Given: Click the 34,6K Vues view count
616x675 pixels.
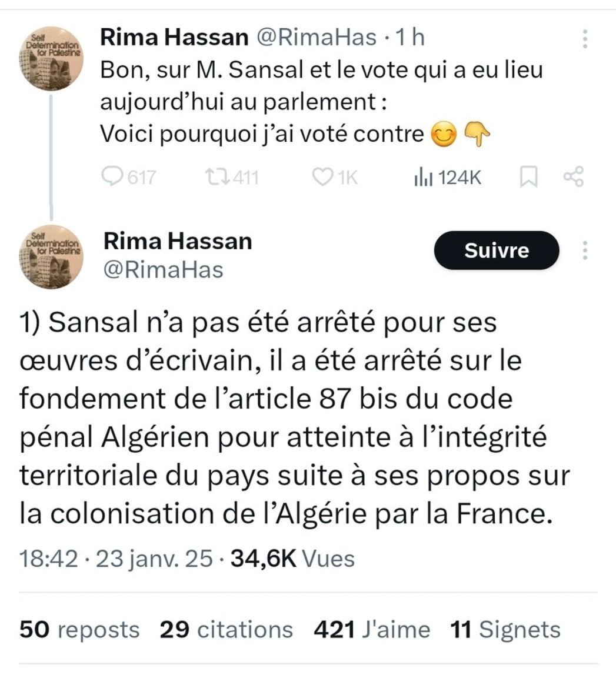Looking at the screenshot, I should click(x=292, y=559).
